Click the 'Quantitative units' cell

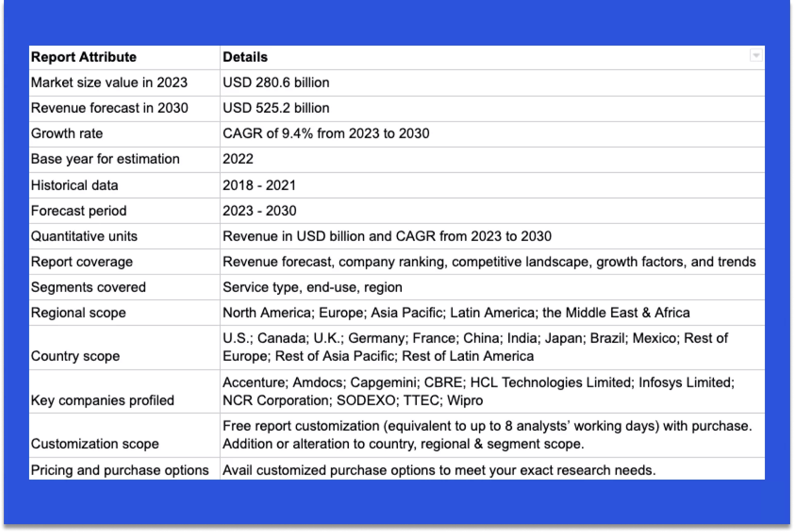(124, 236)
